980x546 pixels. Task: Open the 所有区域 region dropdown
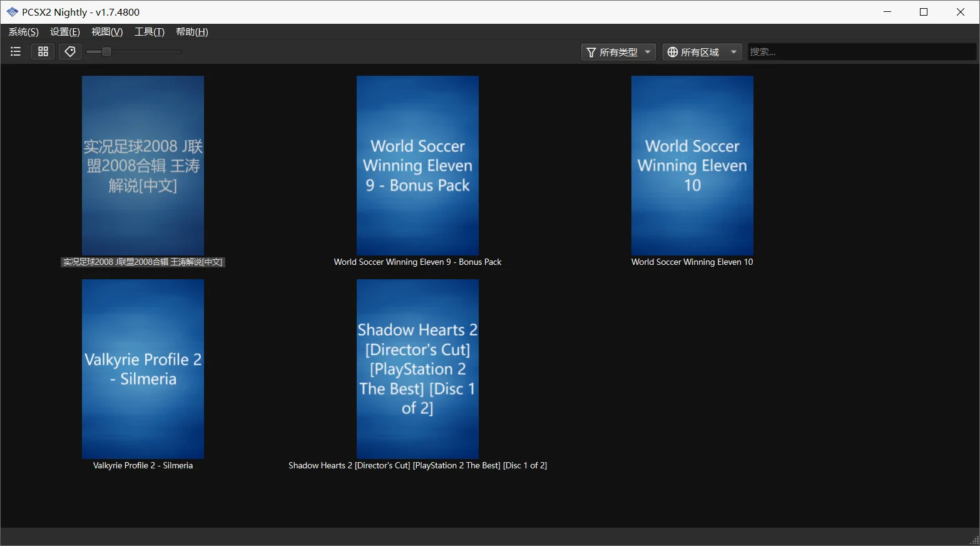702,52
